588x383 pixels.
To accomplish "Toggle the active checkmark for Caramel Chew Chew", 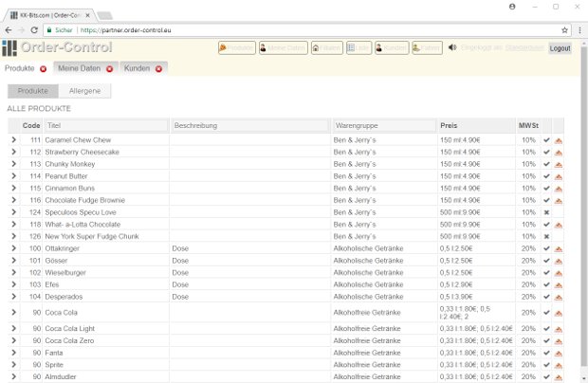I will point(546,139).
